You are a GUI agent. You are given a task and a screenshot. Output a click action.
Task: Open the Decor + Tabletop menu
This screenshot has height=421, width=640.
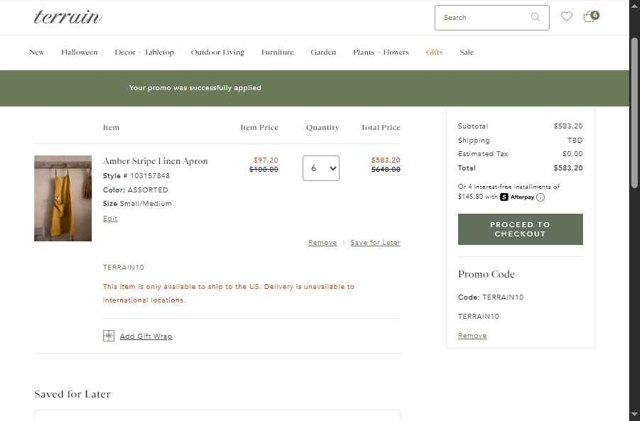point(144,52)
